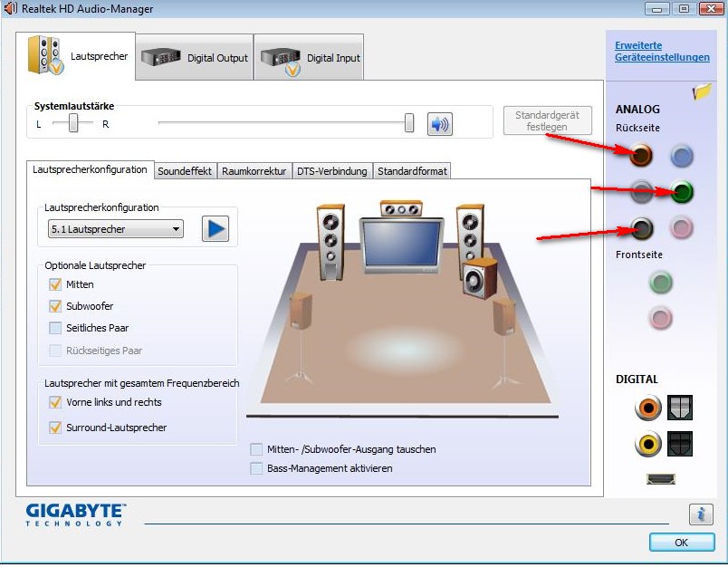This screenshot has height=567, width=728.
Task: Switch to the Digital Input tab
Action: point(309,58)
